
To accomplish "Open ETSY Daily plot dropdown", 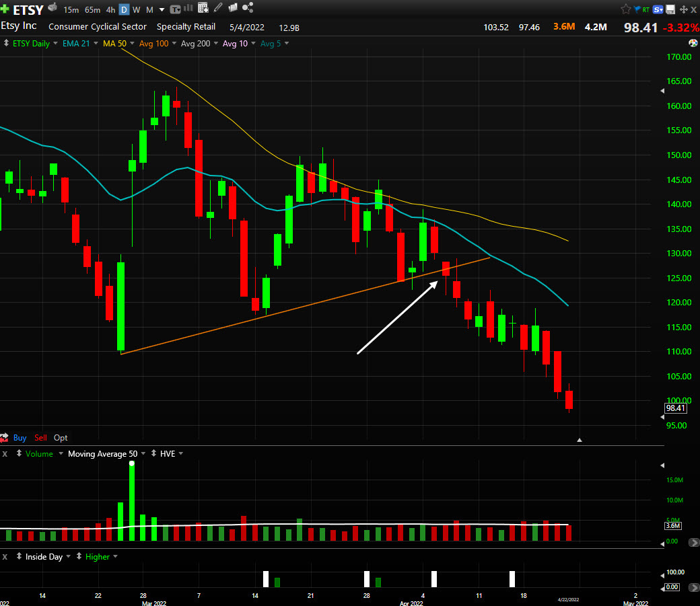I will pos(55,43).
